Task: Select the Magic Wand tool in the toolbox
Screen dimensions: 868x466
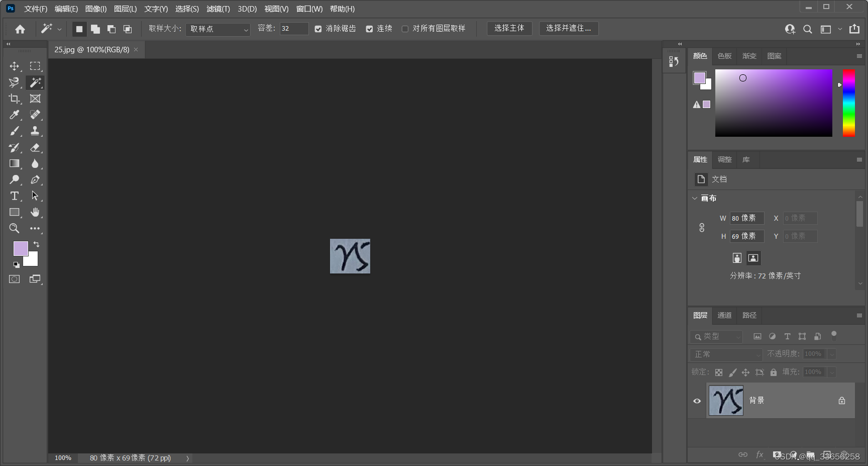Action: click(35, 82)
